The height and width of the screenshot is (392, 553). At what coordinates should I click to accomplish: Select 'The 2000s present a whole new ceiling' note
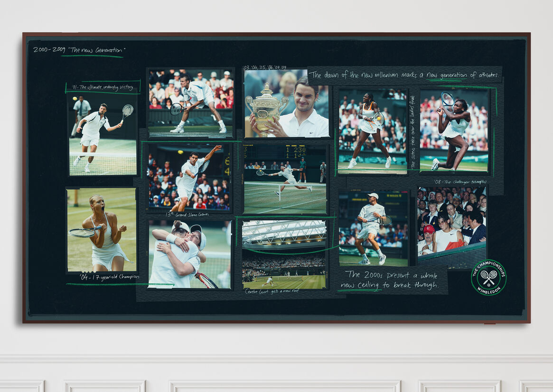(392, 280)
